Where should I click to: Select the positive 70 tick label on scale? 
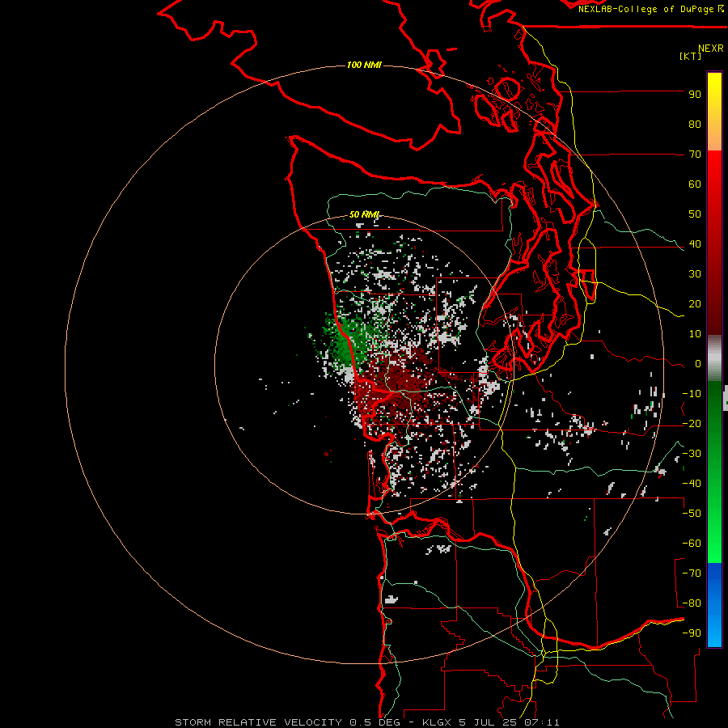[695, 154]
